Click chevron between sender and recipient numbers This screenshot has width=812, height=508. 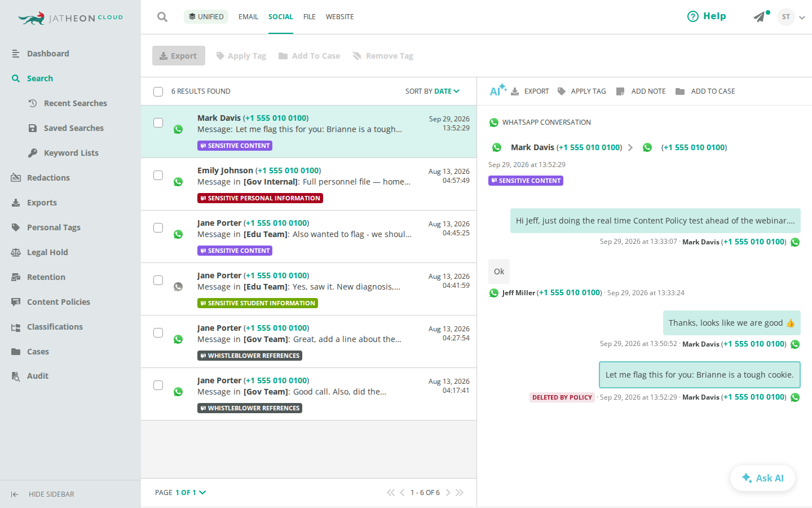click(630, 148)
